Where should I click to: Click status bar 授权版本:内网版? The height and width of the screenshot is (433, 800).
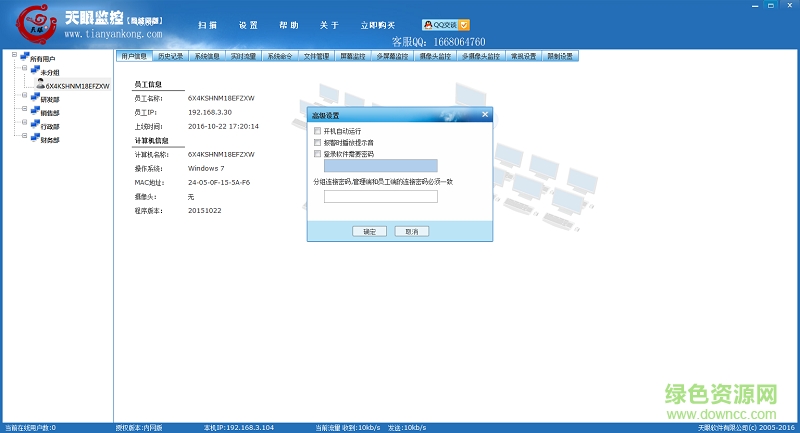(x=139, y=428)
